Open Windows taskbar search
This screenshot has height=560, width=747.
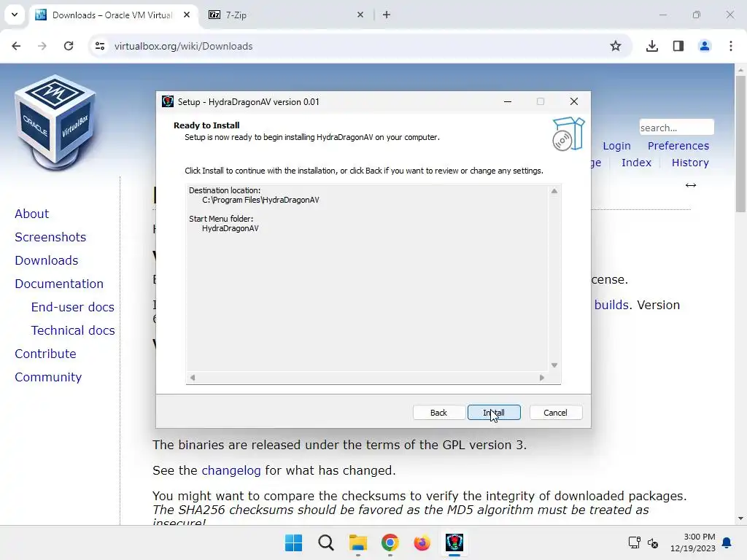(326, 542)
